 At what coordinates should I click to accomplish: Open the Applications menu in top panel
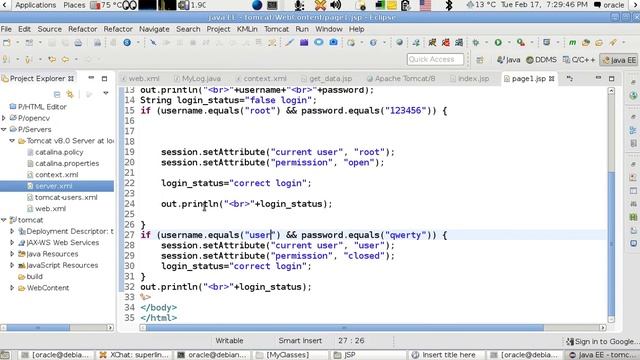[x=36, y=5]
